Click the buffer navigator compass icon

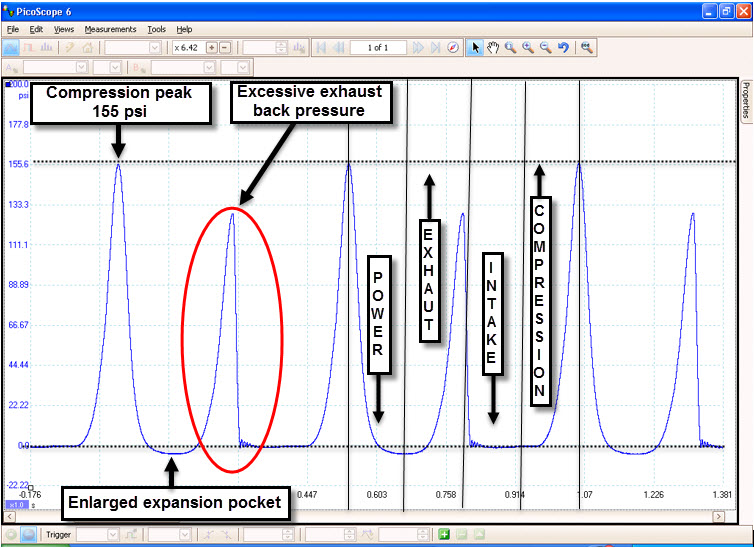tap(453, 47)
